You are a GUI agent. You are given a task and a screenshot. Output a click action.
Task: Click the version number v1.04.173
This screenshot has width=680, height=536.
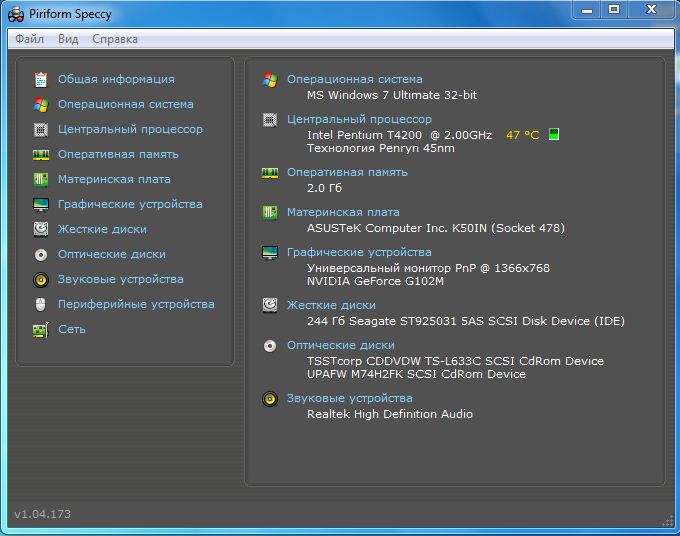click(42, 514)
